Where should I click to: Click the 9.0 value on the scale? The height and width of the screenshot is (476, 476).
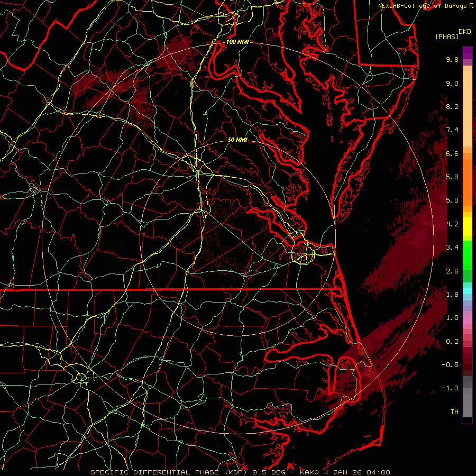[452, 84]
